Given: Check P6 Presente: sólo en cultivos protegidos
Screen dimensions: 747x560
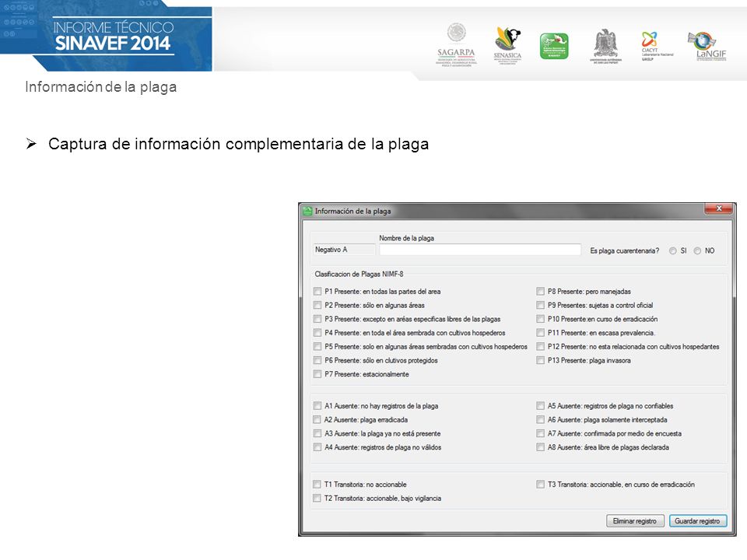Looking at the screenshot, I should (x=317, y=360).
